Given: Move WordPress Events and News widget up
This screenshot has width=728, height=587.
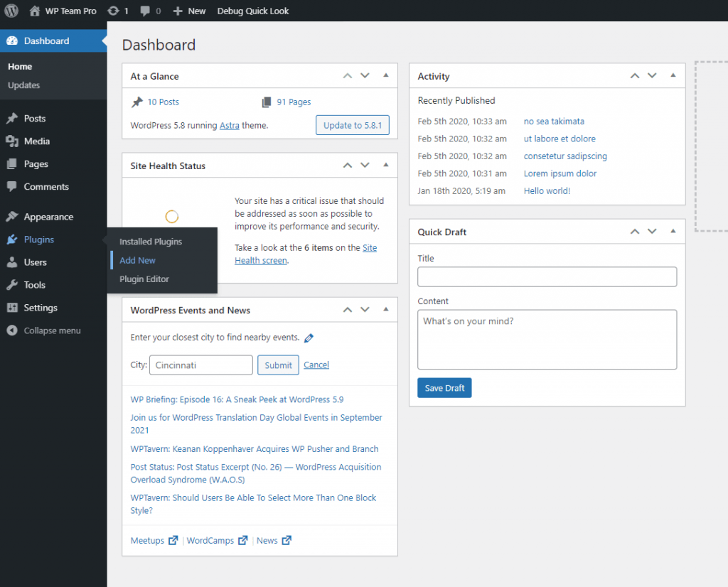Looking at the screenshot, I should coord(347,310).
